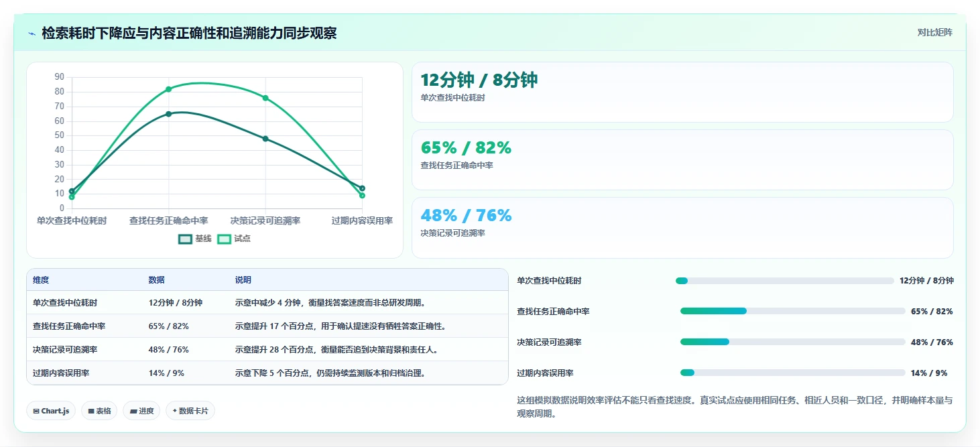Click the description 示意提升 28 个百分点

pyautogui.click(x=337, y=350)
